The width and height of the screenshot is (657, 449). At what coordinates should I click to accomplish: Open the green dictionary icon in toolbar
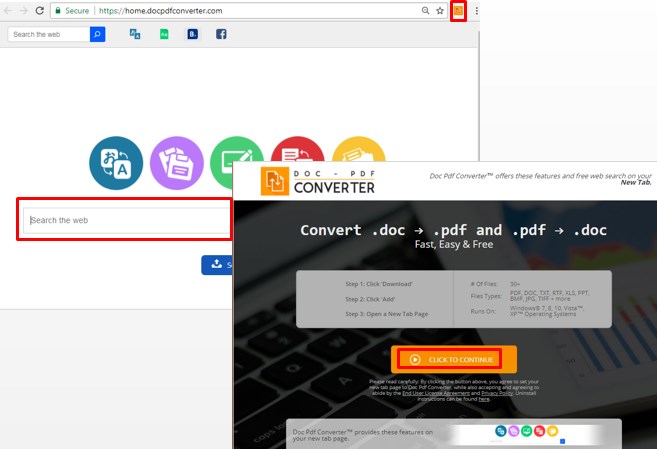click(x=164, y=34)
